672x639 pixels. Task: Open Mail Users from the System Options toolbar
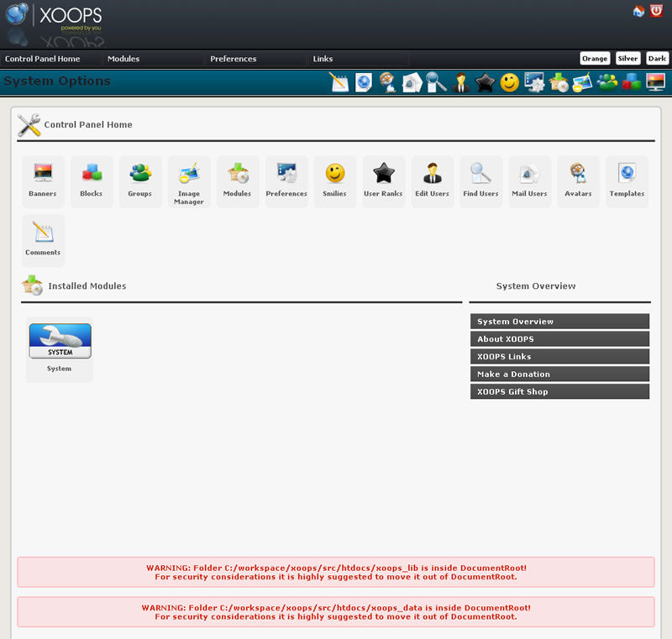[x=412, y=82]
